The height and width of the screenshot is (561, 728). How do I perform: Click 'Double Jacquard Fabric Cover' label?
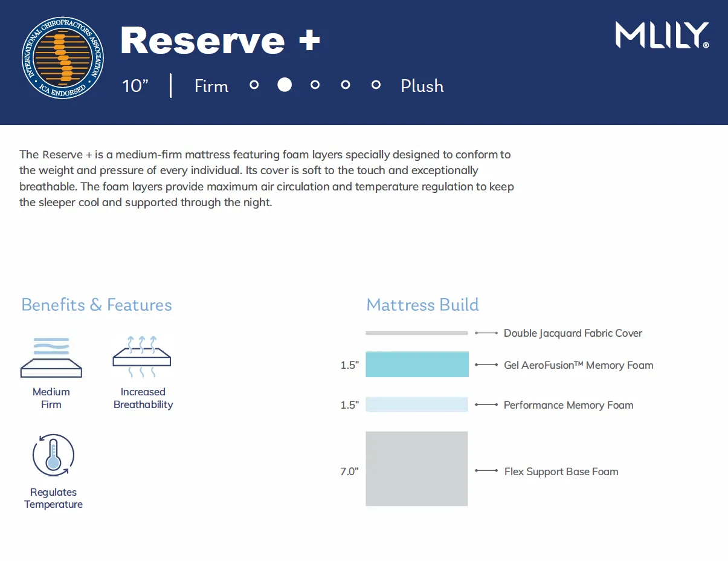[573, 333]
